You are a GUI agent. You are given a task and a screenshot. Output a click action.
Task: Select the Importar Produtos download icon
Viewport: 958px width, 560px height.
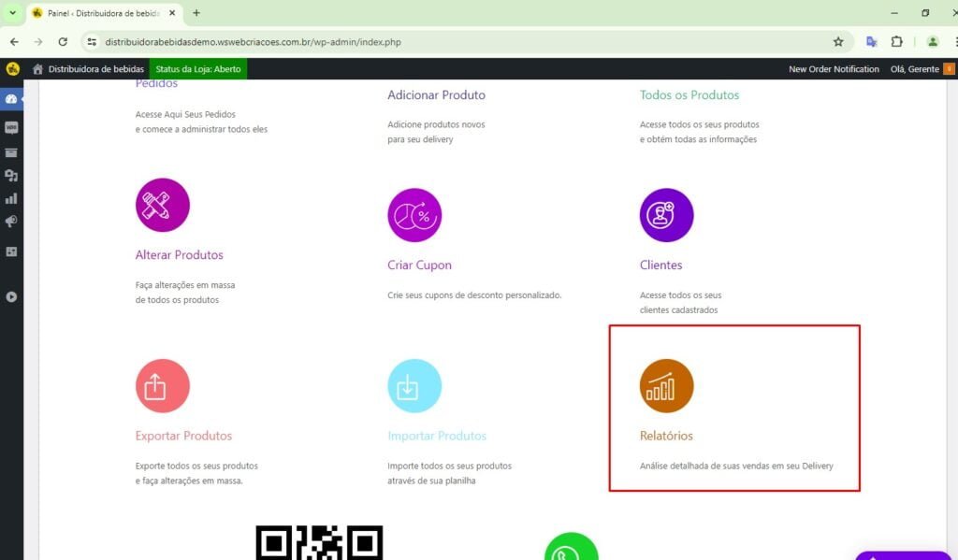(x=414, y=385)
